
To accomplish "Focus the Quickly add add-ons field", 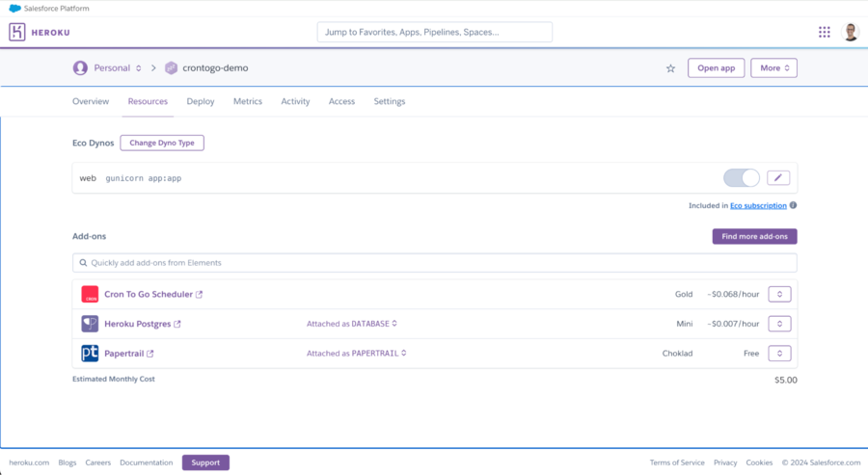I will [435, 263].
